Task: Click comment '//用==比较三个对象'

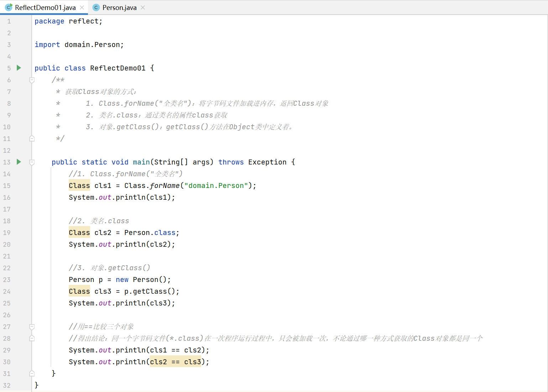Action: pos(101,327)
